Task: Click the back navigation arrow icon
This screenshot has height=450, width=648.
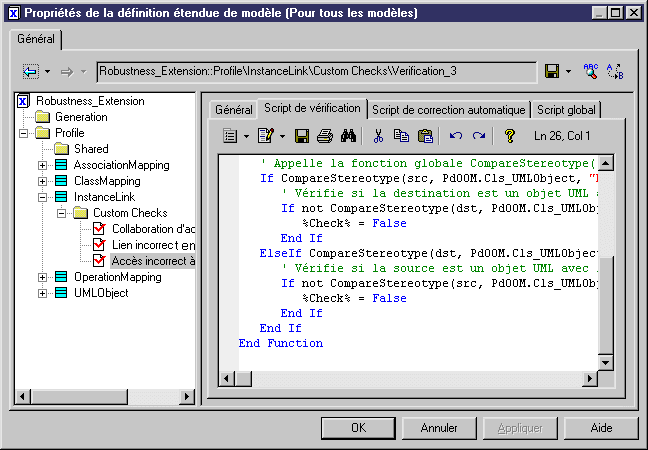Action: [30, 71]
